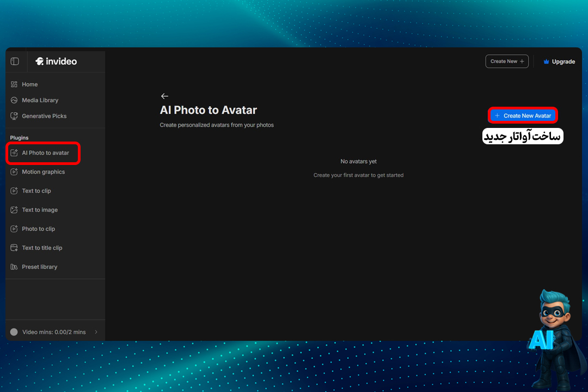
Task: Select the AI Photo to avatar plugin
Action: click(x=45, y=153)
